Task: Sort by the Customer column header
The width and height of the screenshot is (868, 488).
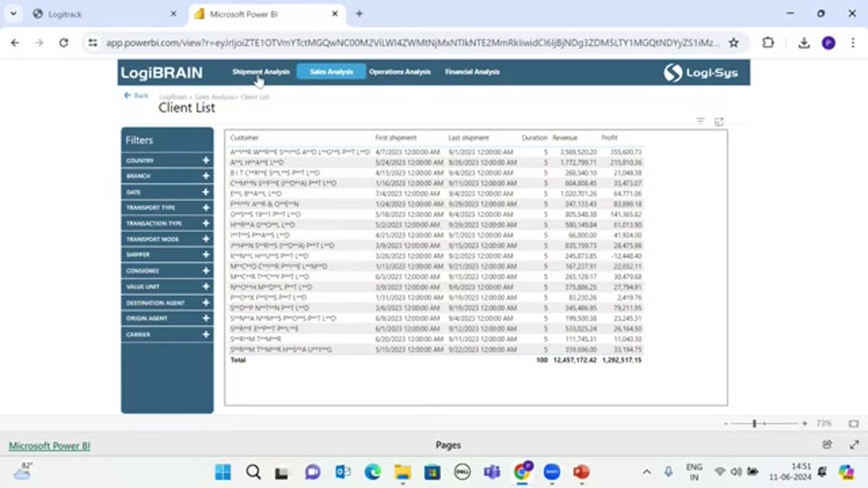Action: pyautogui.click(x=244, y=137)
